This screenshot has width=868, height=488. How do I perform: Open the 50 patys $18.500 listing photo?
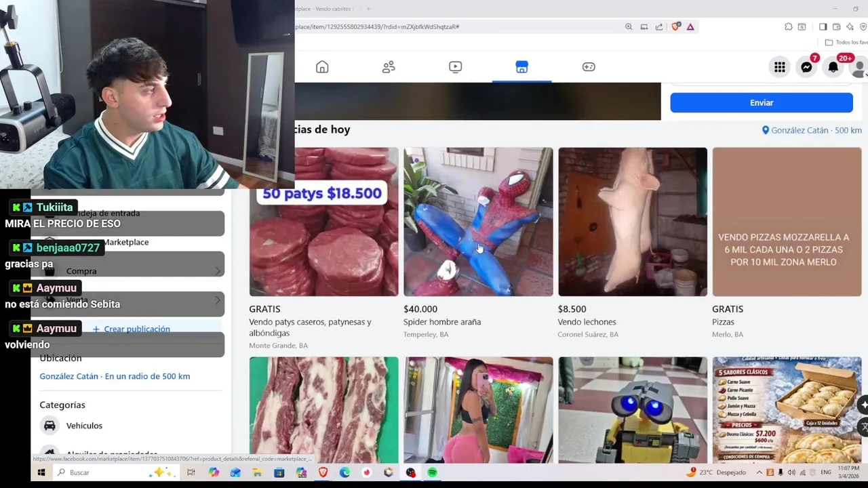coord(323,222)
